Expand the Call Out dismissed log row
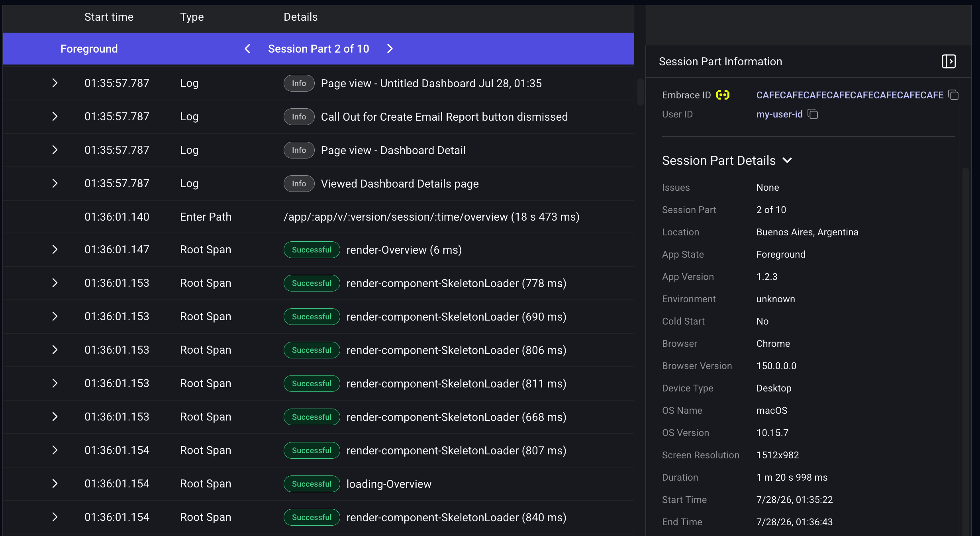The image size is (980, 536). tap(55, 116)
